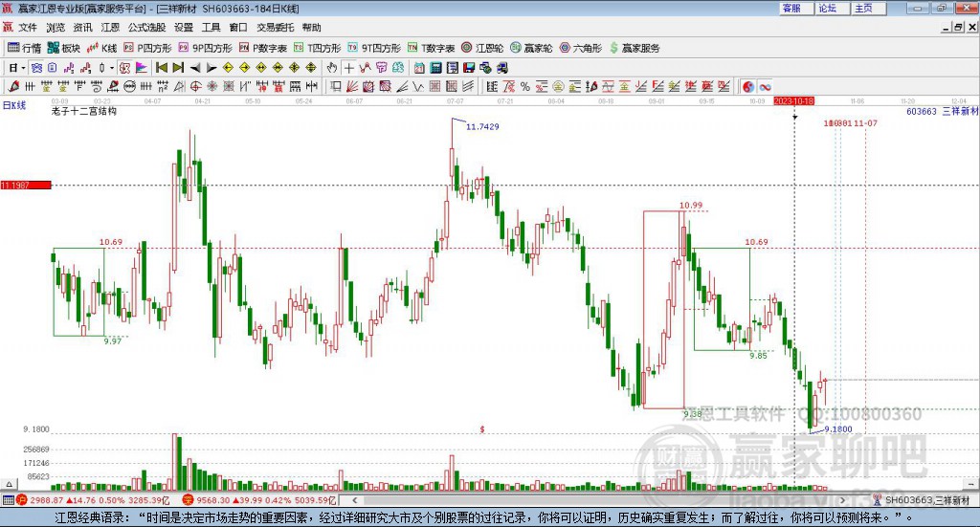Viewport: 980px width, 527px height.
Task: Click the 主页 homepage button
Action: click(868, 8)
